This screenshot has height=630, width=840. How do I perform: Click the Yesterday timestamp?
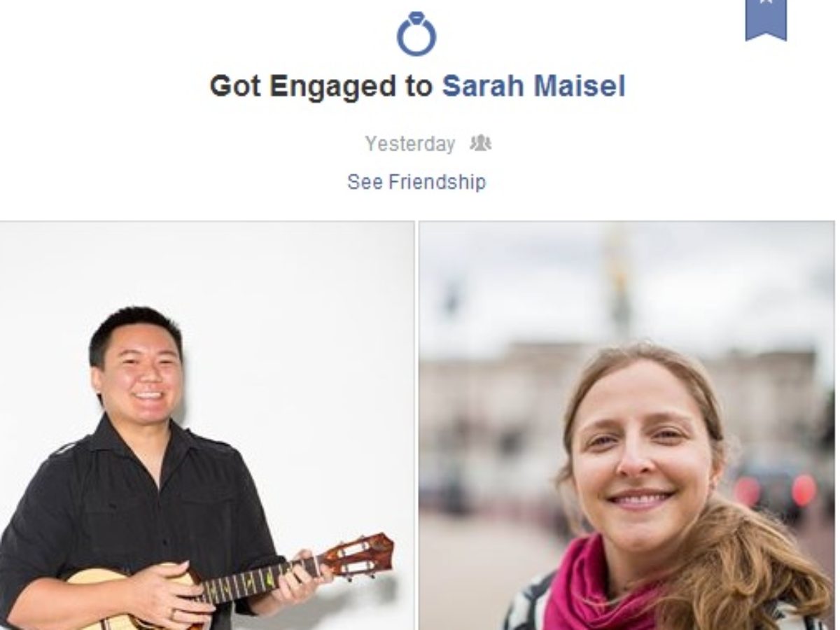[x=409, y=144]
